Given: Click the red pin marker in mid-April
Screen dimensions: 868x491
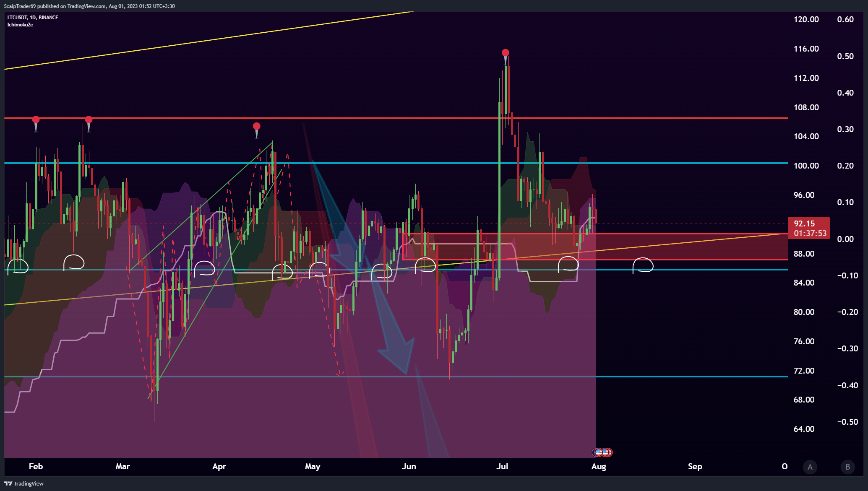Looking at the screenshot, I should tap(257, 130).
